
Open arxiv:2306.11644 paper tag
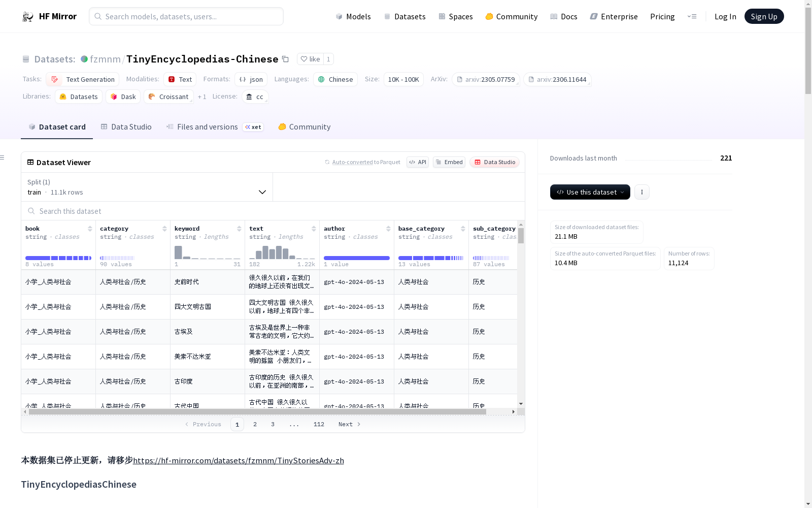tap(557, 79)
